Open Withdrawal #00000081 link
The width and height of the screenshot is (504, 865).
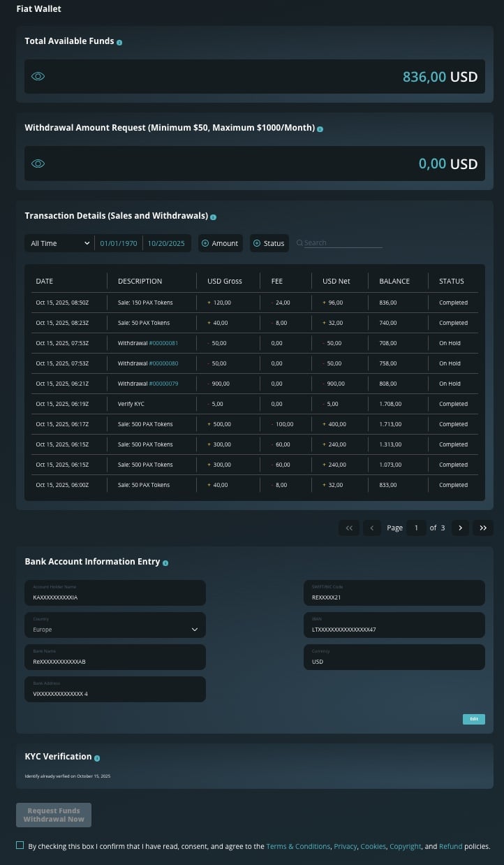click(x=163, y=343)
